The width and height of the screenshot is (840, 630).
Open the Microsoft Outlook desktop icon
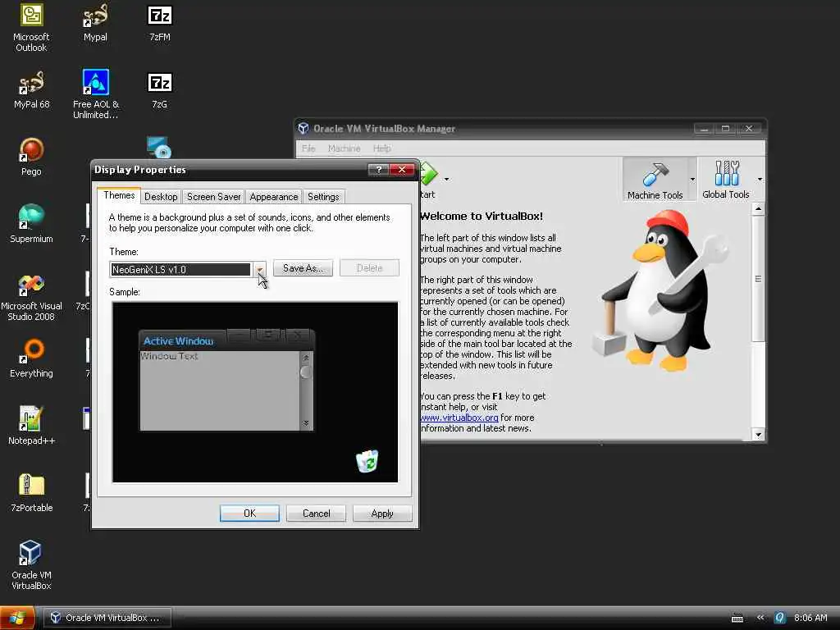(31, 27)
